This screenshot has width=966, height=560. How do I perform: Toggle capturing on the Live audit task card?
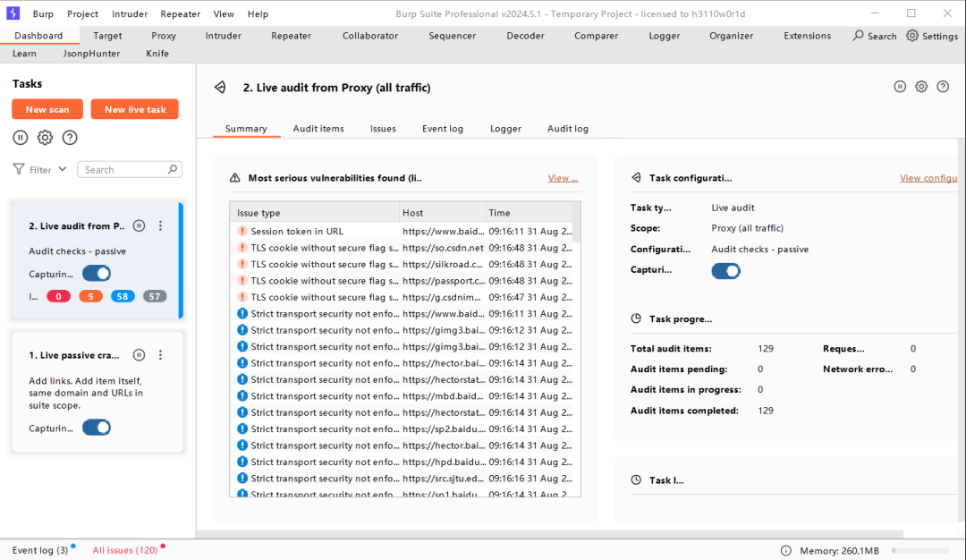[97, 274]
